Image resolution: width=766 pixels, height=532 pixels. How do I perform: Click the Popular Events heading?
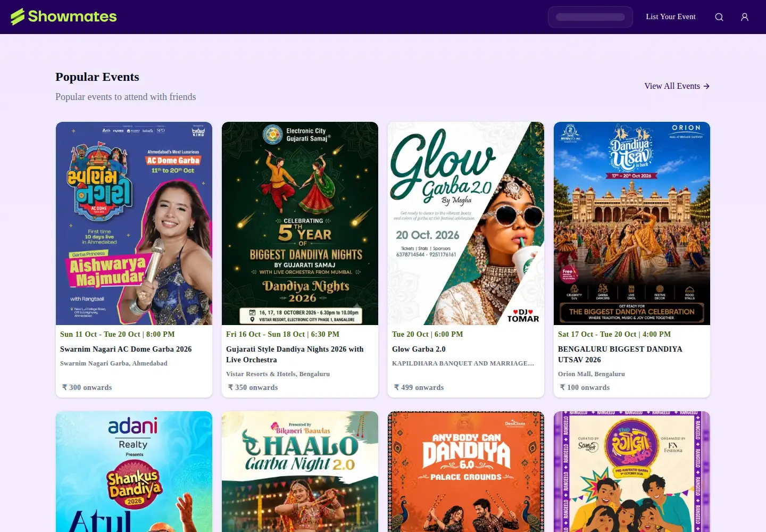(x=97, y=77)
